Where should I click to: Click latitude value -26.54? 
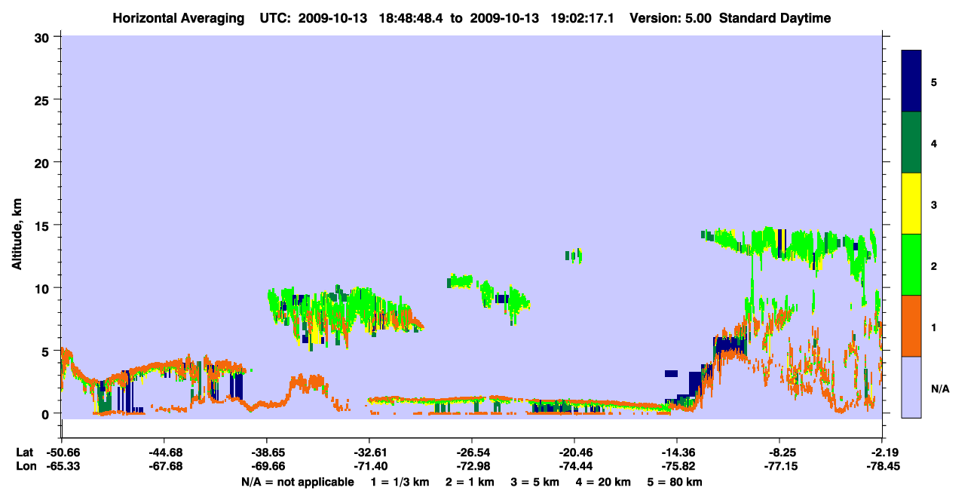[x=471, y=452]
